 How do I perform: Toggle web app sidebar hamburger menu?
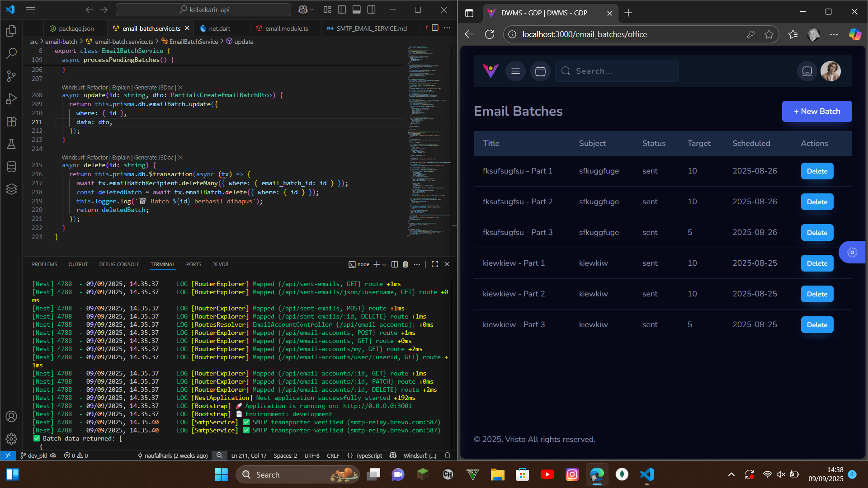pyautogui.click(x=515, y=71)
